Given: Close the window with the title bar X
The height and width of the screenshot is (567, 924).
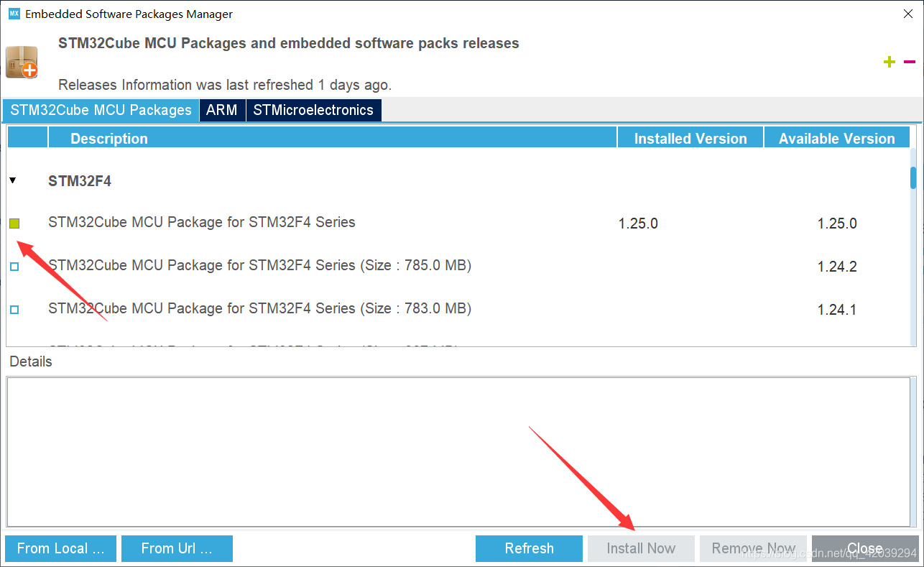Looking at the screenshot, I should (907, 14).
